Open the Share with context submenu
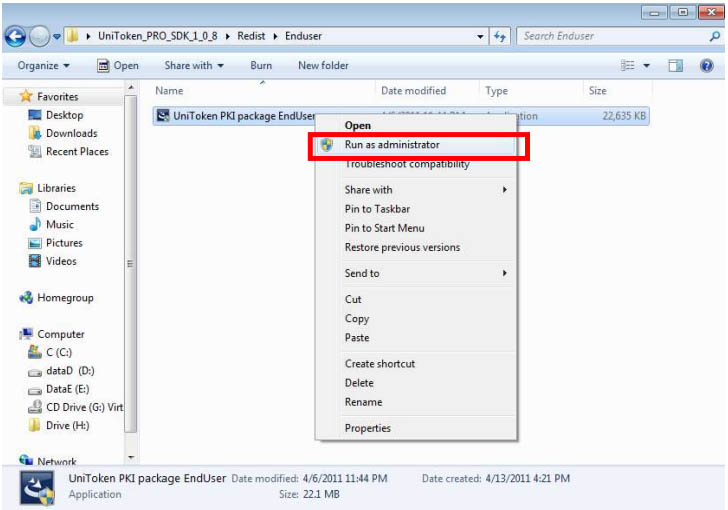 click(368, 190)
